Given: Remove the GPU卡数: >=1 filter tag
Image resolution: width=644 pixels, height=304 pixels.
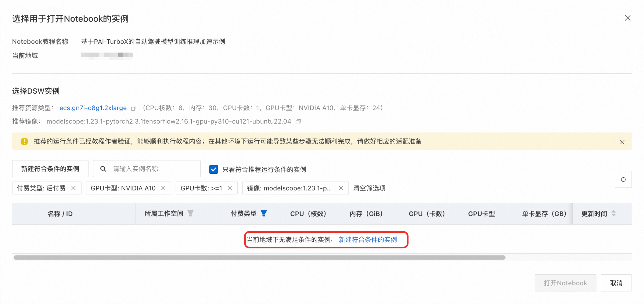Looking at the screenshot, I should 230,188.
